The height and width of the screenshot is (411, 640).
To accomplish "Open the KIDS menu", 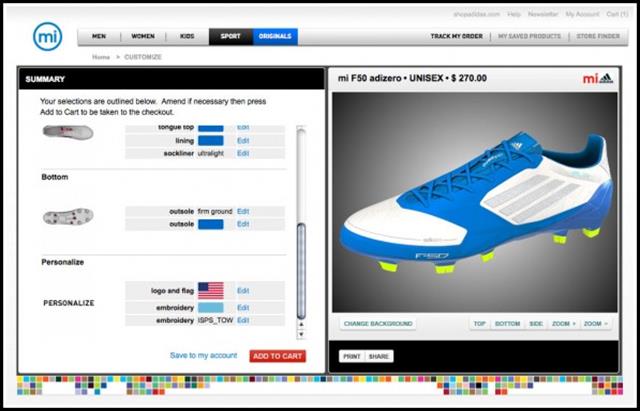I will click(x=187, y=36).
